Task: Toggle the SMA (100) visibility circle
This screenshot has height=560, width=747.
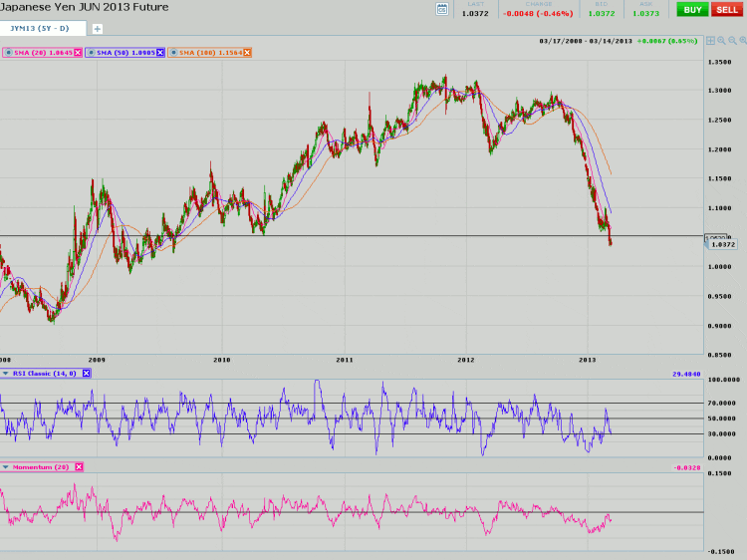Action: coord(173,52)
